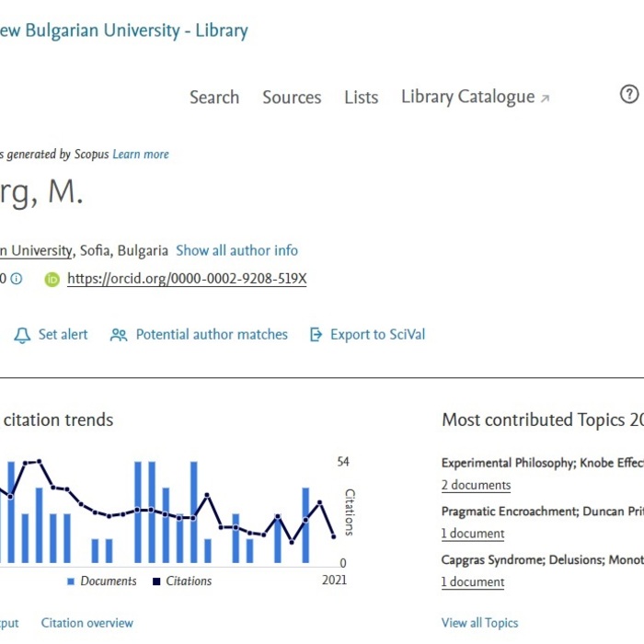Expand Show all author info

[236, 250]
